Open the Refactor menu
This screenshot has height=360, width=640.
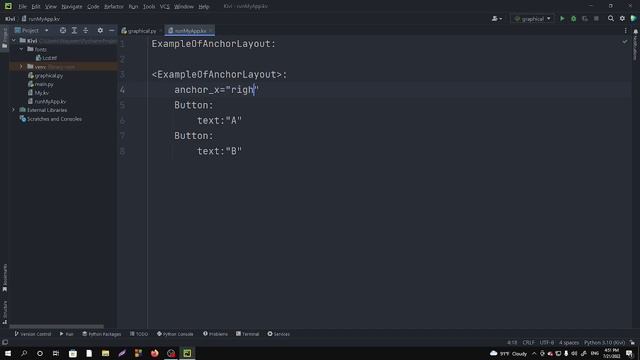click(113, 7)
